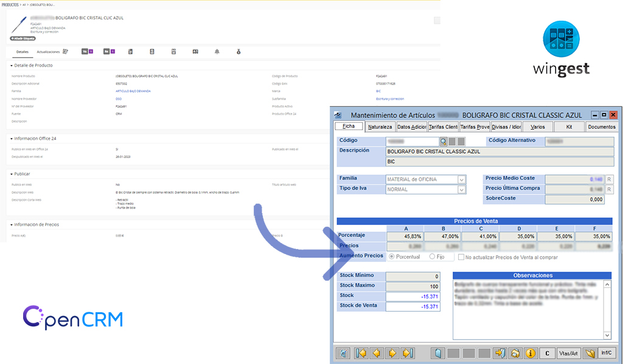Image resolution: width=623 pixels, height=364 pixels.
Task: Go to next record with right arrow
Action: [392, 353]
